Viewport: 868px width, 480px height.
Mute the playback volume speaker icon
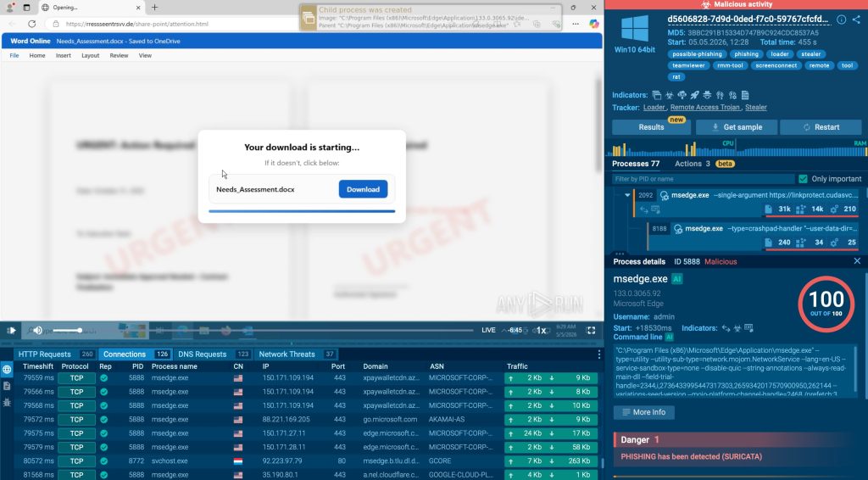tap(37, 331)
